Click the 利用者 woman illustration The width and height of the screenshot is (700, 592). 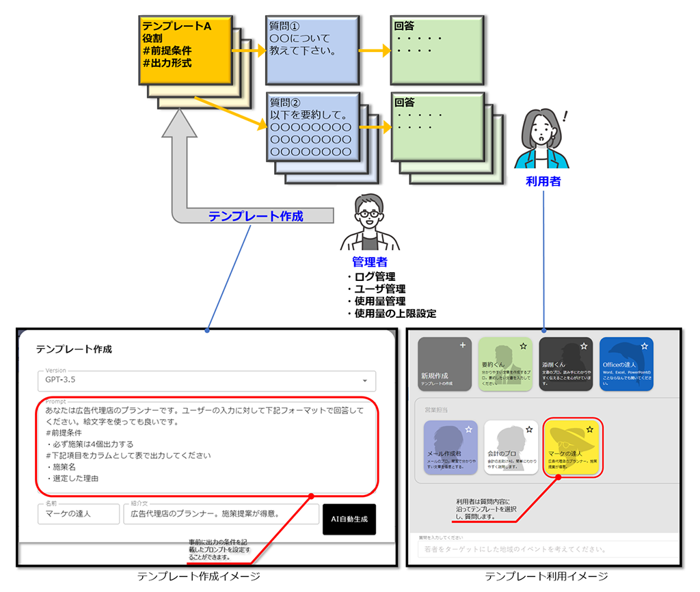point(542,138)
